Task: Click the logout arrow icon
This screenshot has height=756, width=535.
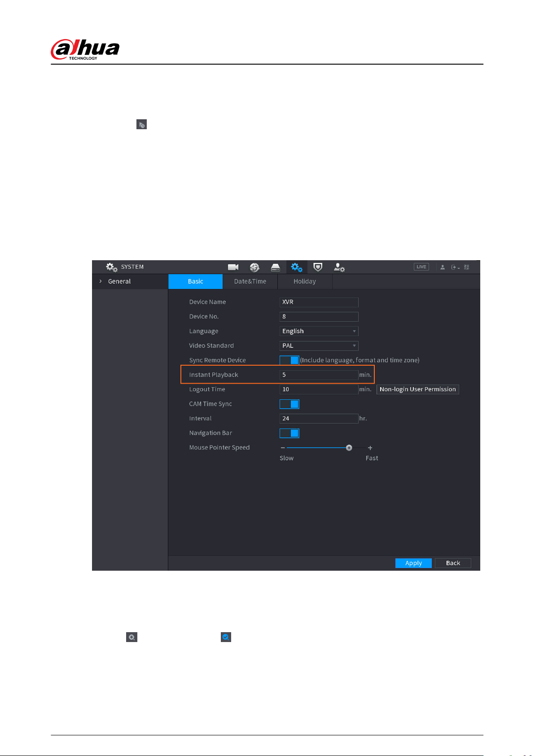Action: pos(455,267)
